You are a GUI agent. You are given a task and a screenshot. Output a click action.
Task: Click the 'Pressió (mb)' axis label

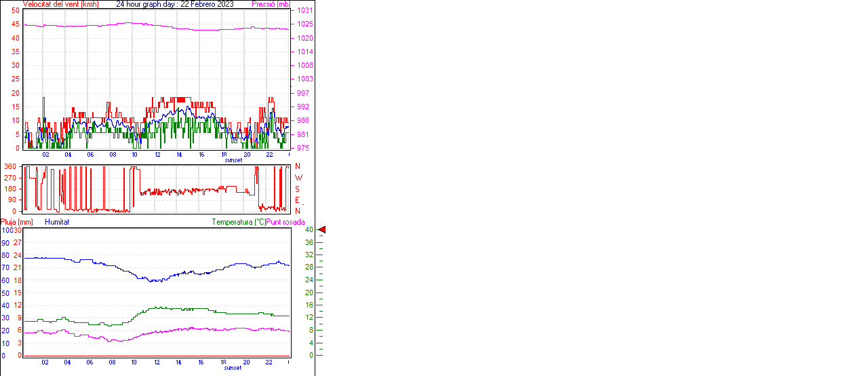pyautogui.click(x=271, y=4)
